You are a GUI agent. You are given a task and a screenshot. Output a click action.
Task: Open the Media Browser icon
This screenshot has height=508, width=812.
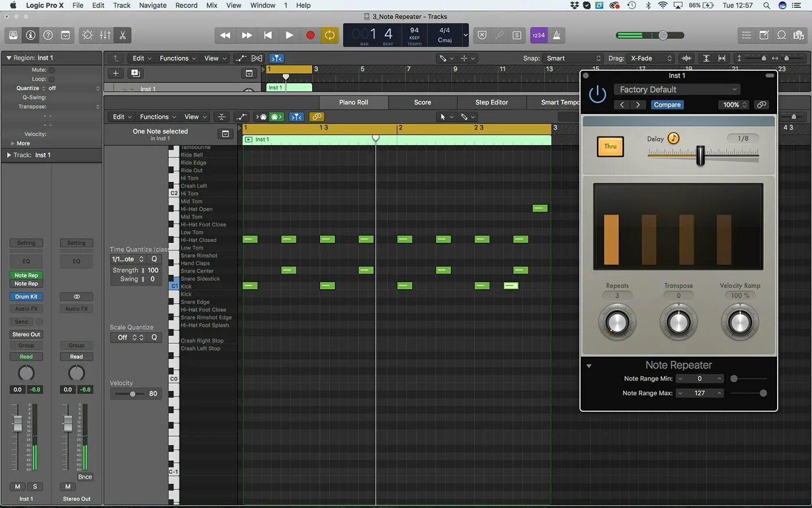click(x=799, y=35)
